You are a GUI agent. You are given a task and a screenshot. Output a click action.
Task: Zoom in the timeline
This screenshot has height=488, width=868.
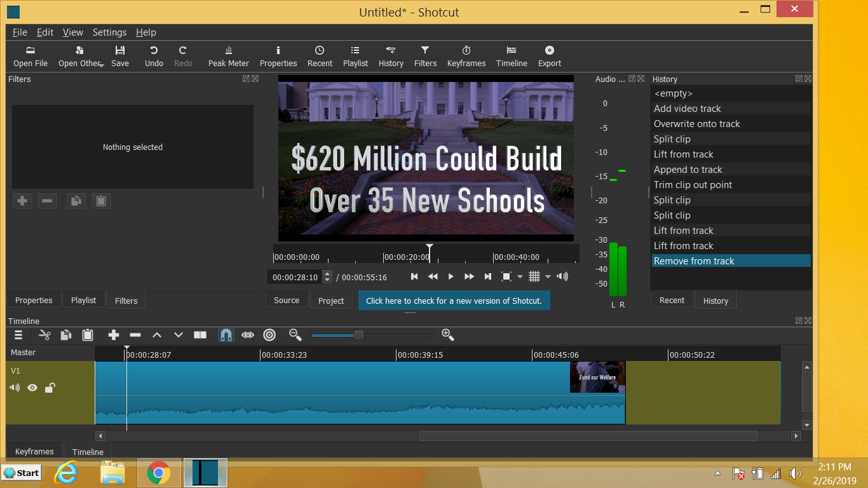(x=447, y=334)
